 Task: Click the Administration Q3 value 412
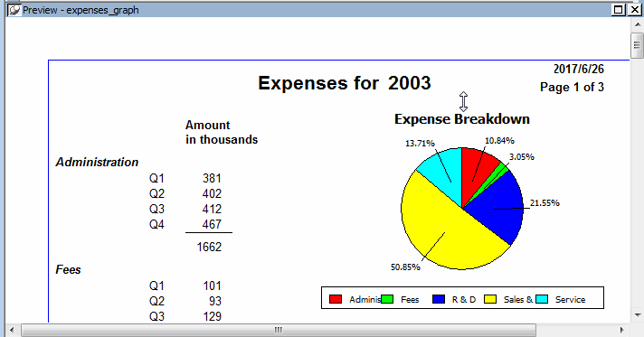(x=212, y=209)
